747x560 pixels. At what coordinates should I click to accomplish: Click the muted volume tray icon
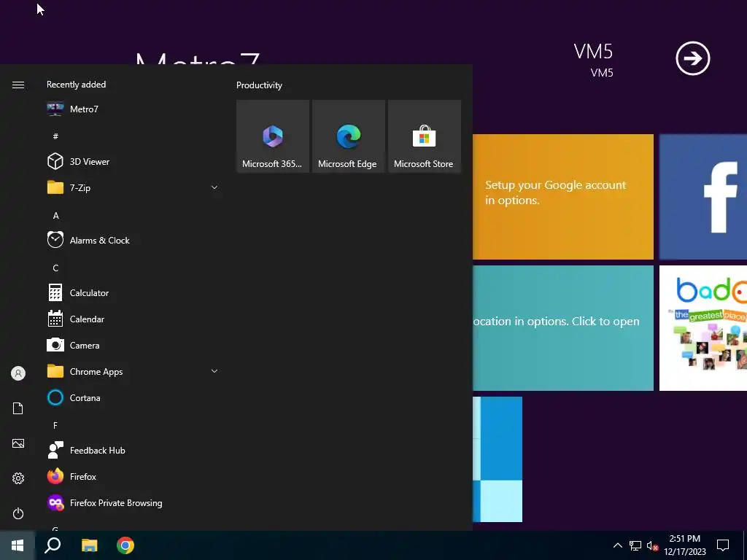(x=652, y=545)
